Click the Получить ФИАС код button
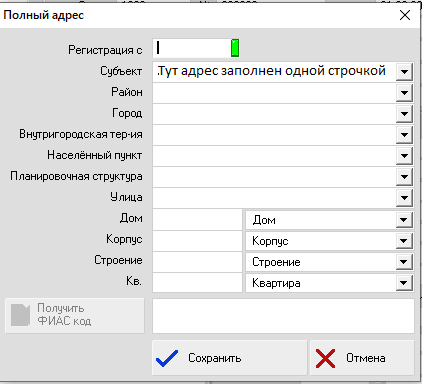Image resolution: width=422 pixels, height=384 pixels. click(x=75, y=315)
